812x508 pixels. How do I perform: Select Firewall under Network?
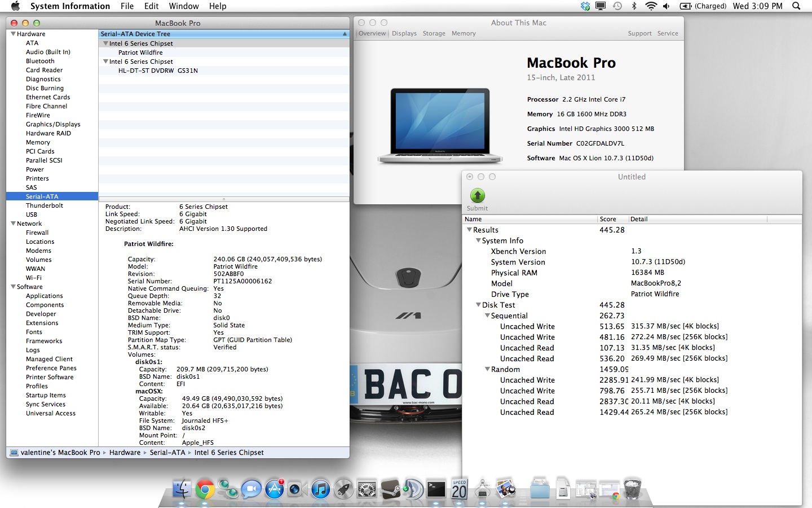click(x=37, y=233)
